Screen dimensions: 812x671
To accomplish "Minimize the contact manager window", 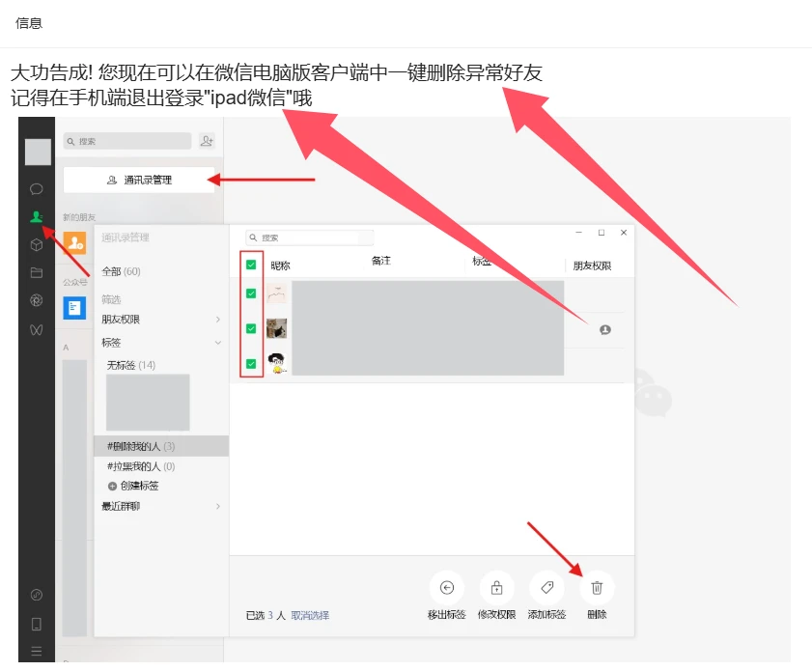I will 579,233.
